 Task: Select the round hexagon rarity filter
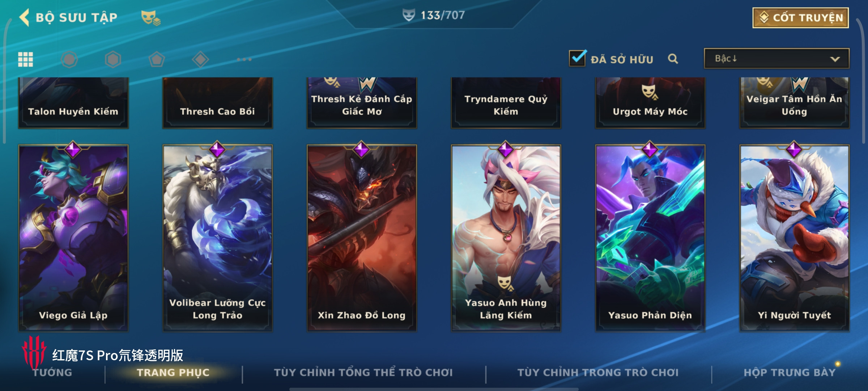tap(69, 59)
